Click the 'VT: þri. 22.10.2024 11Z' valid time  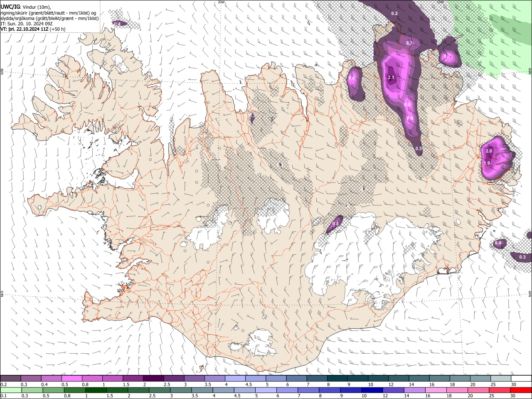pos(25,29)
